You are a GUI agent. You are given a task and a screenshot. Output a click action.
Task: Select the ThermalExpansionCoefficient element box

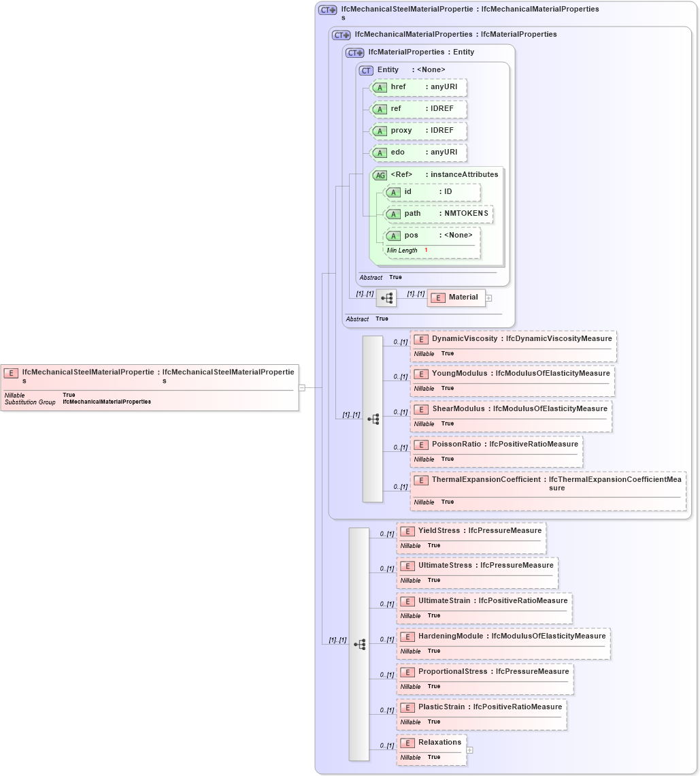click(x=548, y=489)
